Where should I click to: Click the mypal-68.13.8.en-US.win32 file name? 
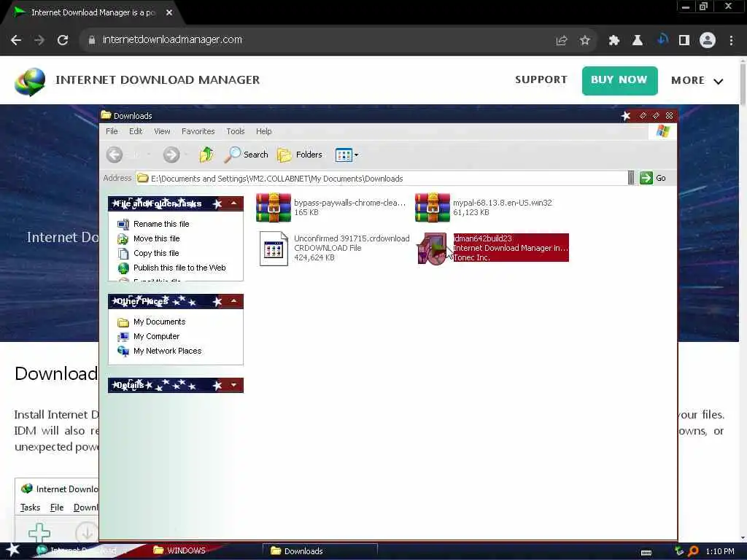(502, 203)
